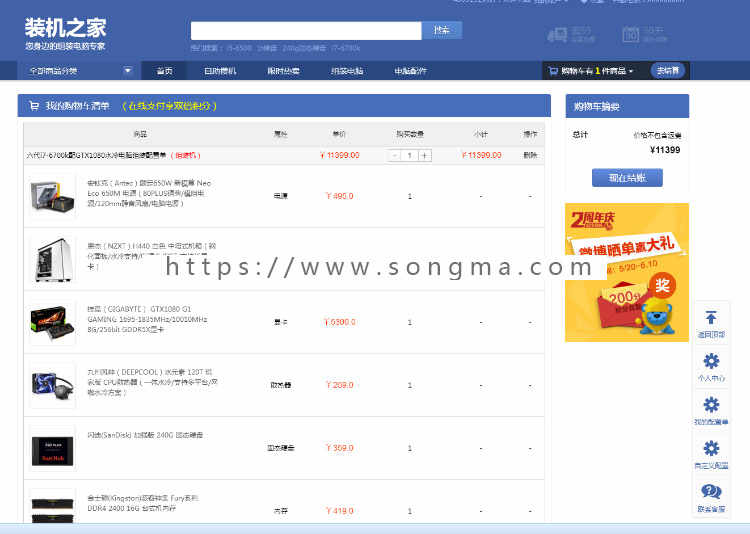This screenshot has width=750, height=534.
Task: Open the Antec Neo Eco 650M product name
Action: (x=151, y=193)
